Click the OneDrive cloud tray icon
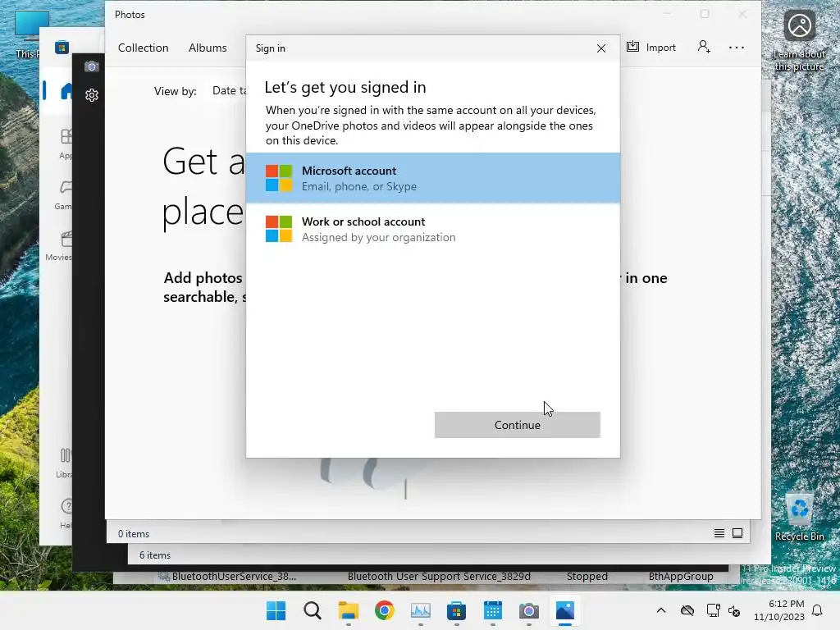Viewport: 840px width, 630px height. [687, 610]
